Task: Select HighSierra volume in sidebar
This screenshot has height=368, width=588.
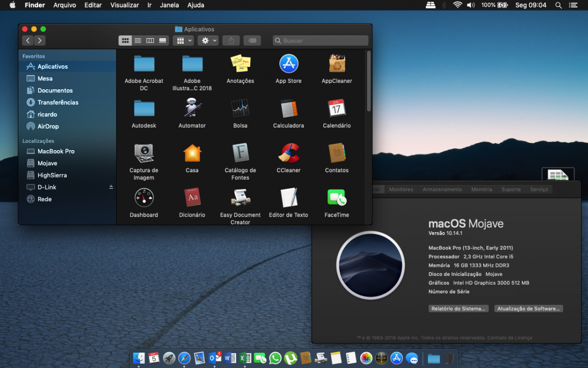Action: click(52, 175)
